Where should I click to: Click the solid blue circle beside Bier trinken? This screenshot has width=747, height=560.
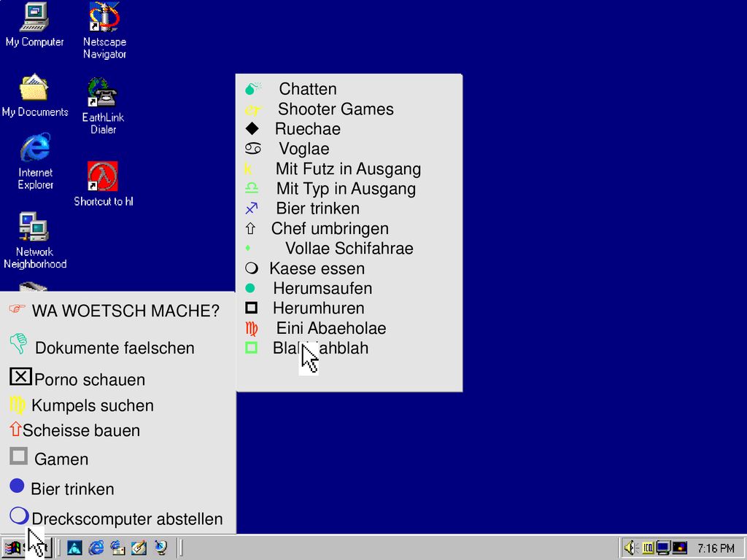(17, 486)
